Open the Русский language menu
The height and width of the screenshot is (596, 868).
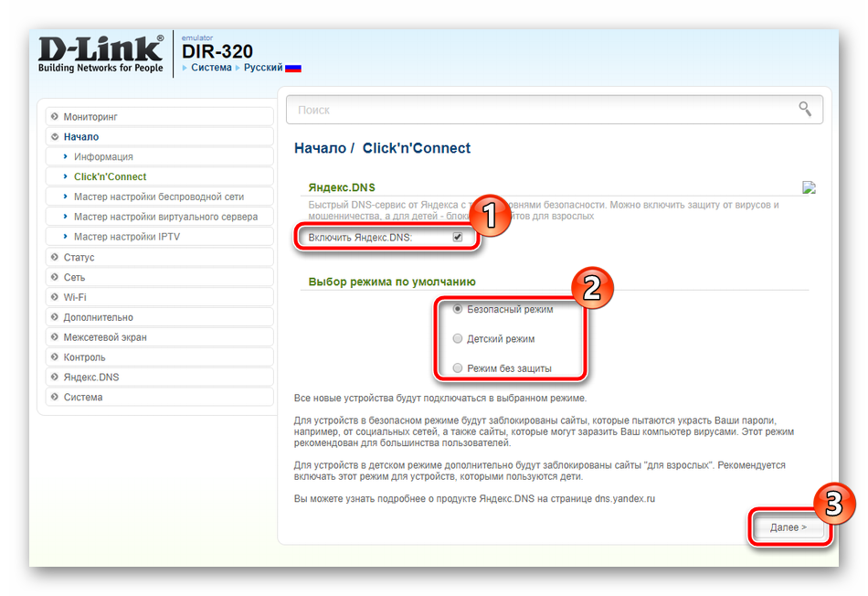[263, 68]
